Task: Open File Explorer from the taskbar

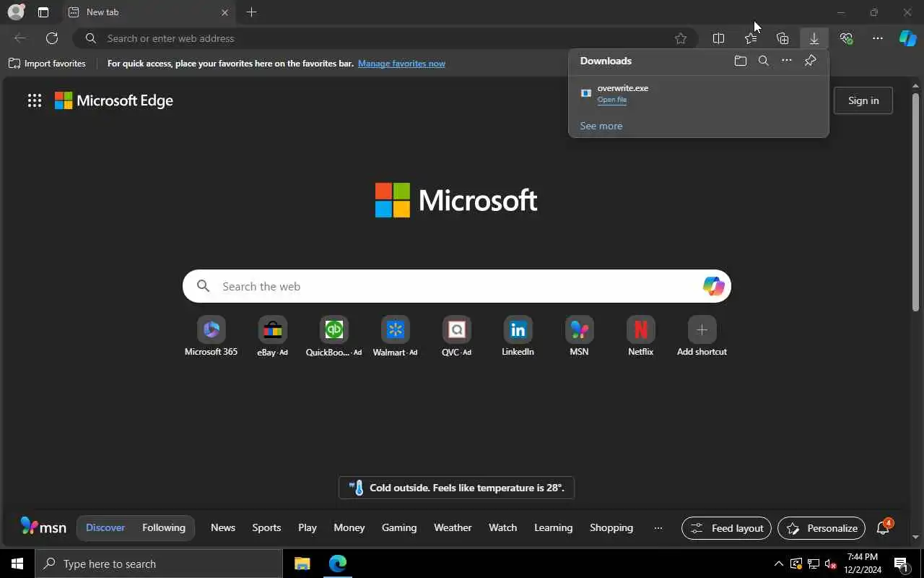Action: pos(302,564)
